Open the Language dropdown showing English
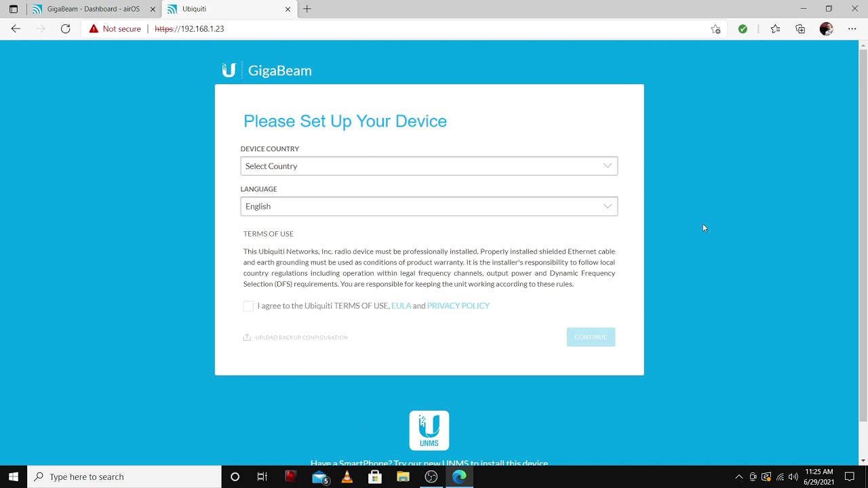The width and height of the screenshot is (868, 488). coord(429,206)
